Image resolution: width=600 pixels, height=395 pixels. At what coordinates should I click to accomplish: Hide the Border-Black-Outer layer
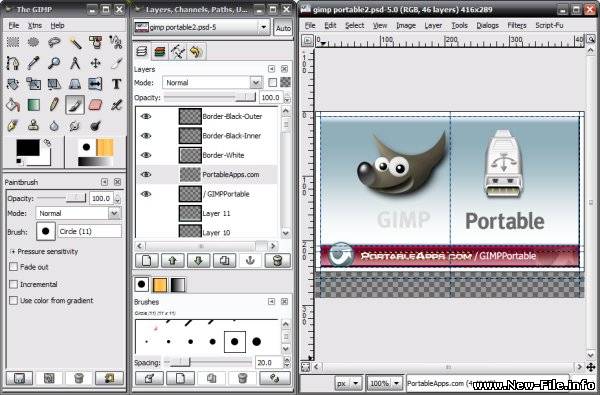click(146, 116)
